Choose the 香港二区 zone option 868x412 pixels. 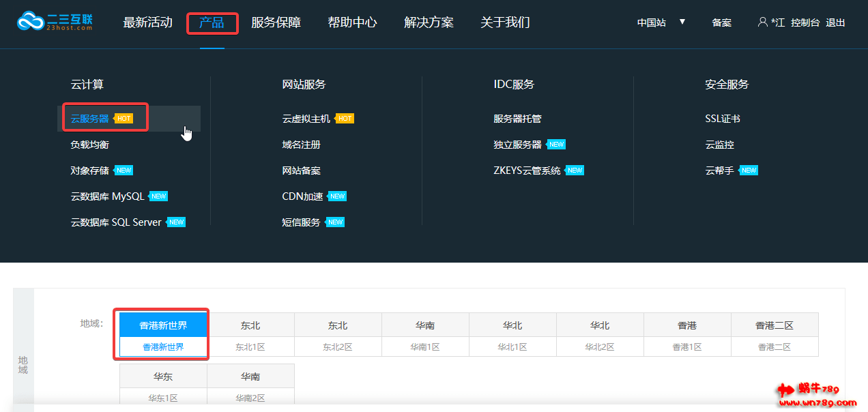(775, 347)
